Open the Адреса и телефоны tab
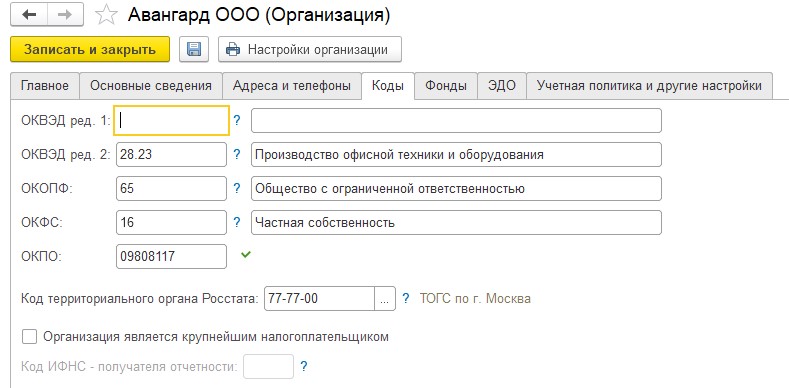This screenshot has width=789, height=388. [x=292, y=86]
